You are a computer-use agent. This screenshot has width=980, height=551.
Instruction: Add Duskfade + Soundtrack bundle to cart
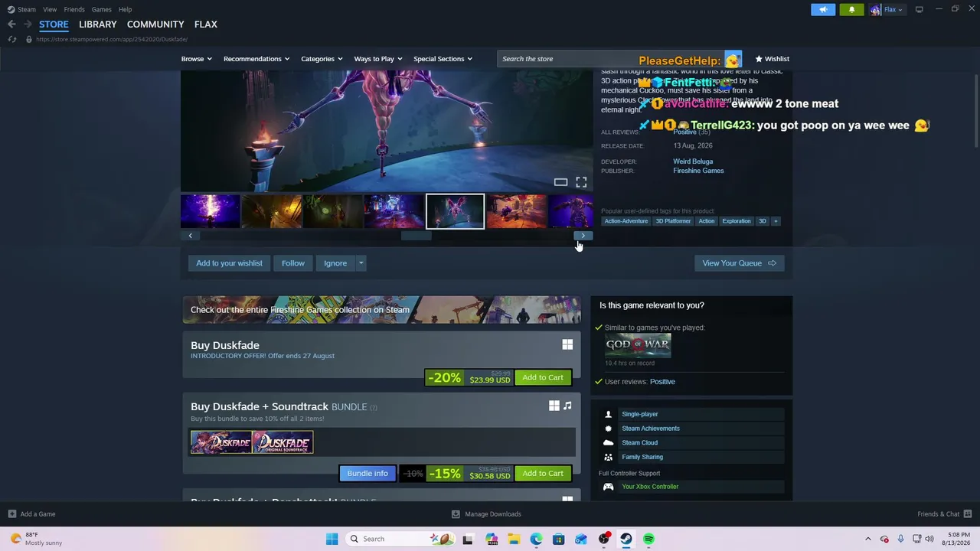543,473
